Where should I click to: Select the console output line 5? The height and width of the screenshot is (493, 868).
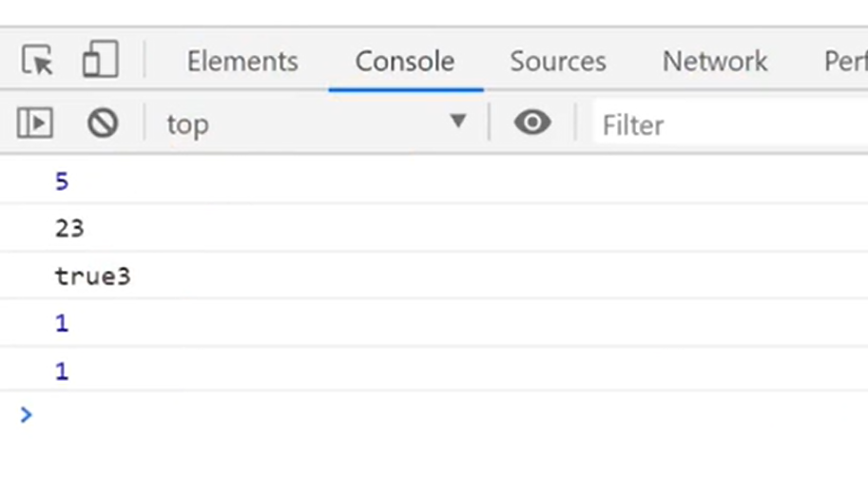pos(62,180)
